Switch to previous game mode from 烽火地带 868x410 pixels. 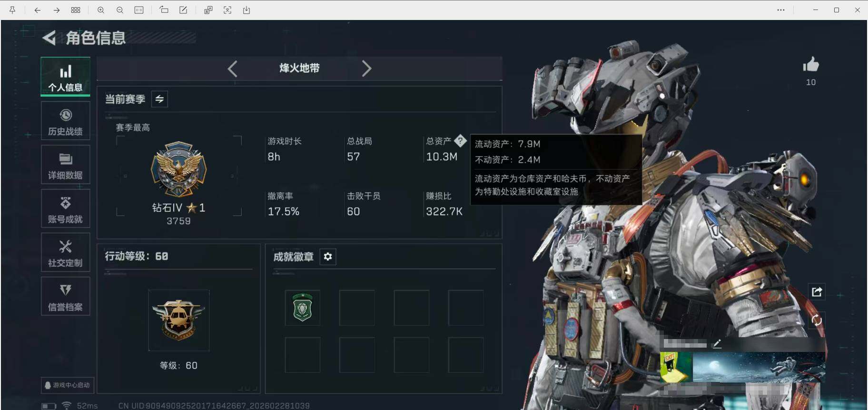tap(232, 69)
